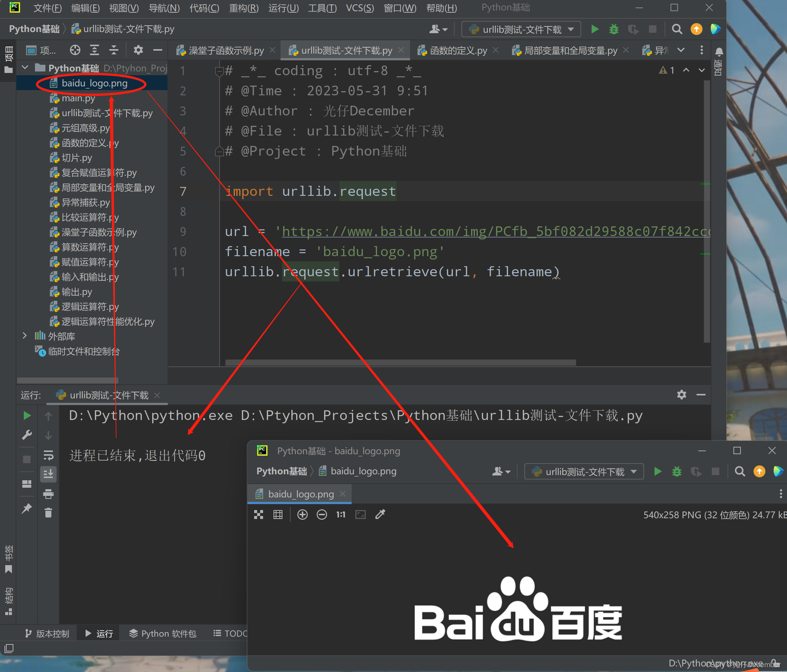The width and height of the screenshot is (787, 672).
Task: Fit image zoom to window
Action: pyautogui.click(x=361, y=515)
